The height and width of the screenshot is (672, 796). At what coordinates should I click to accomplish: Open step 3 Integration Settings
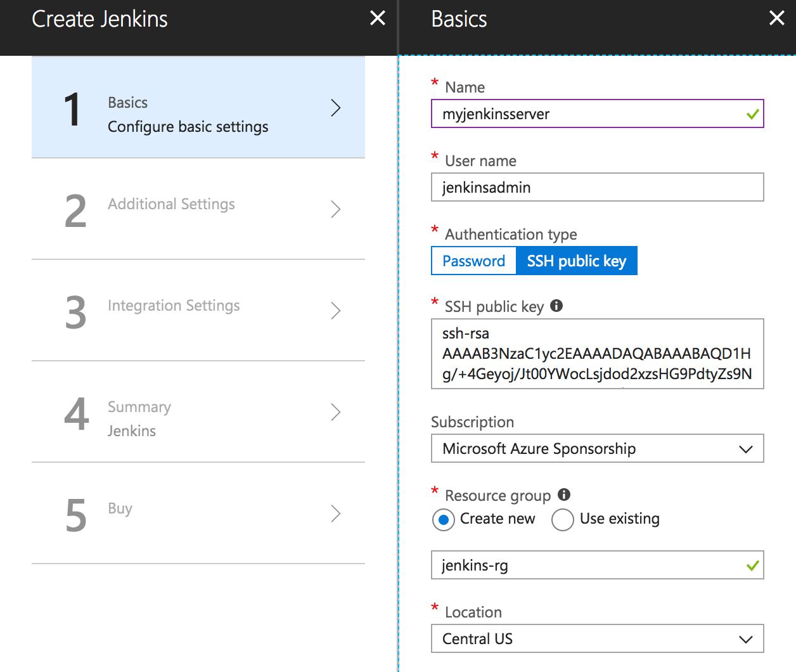point(198,310)
